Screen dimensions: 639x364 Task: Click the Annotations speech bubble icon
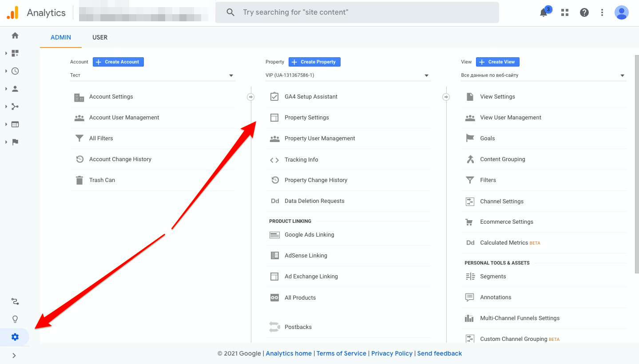(469, 297)
